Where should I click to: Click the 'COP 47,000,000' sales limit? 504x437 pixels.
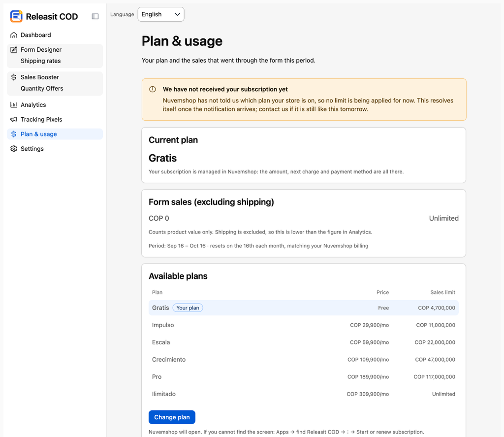[x=435, y=360]
